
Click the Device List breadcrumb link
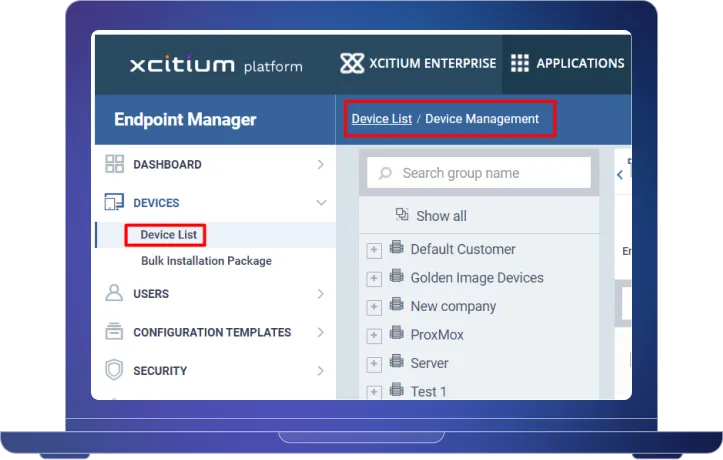click(x=381, y=119)
